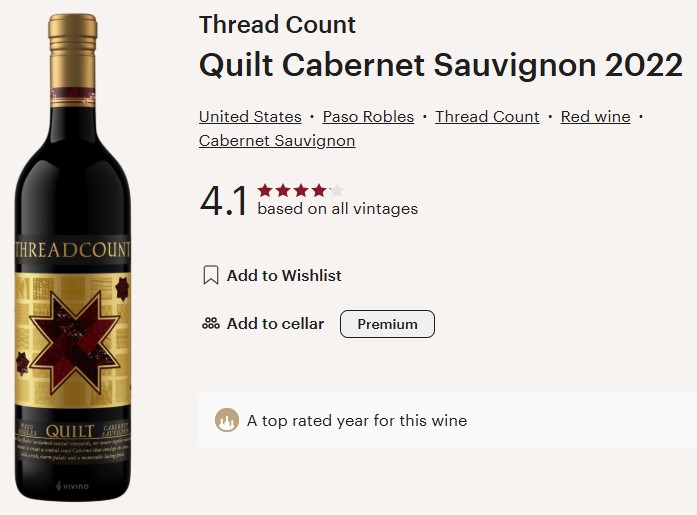Click the top rated year badge icon
697x515 pixels.
tap(227, 420)
